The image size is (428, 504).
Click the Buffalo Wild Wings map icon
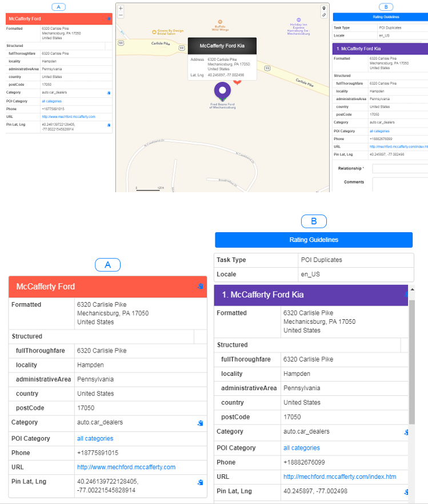coord(220,22)
